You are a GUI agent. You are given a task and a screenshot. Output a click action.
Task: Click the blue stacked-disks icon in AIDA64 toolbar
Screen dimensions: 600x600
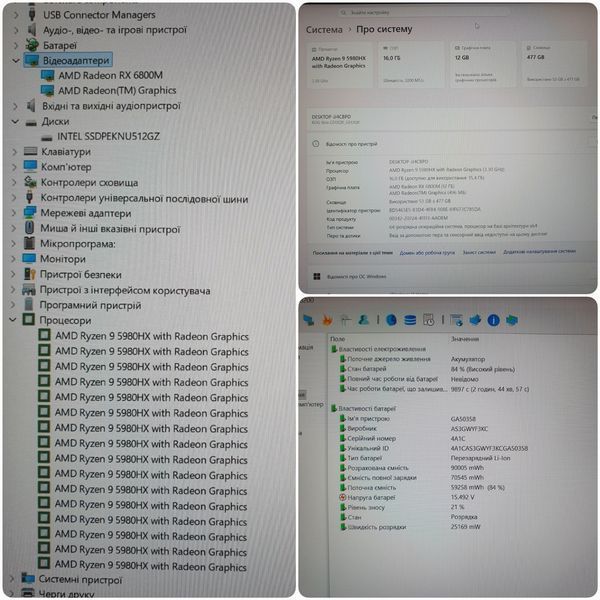click(410, 320)
